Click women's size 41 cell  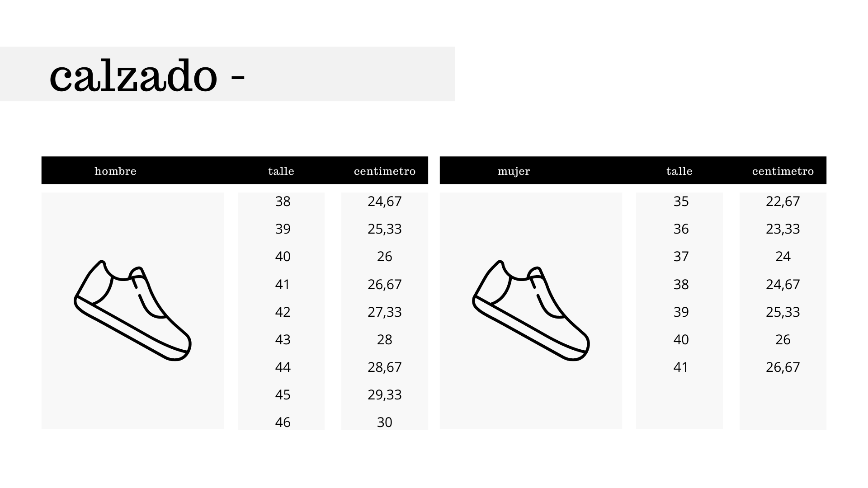click(x=681, y=367)
